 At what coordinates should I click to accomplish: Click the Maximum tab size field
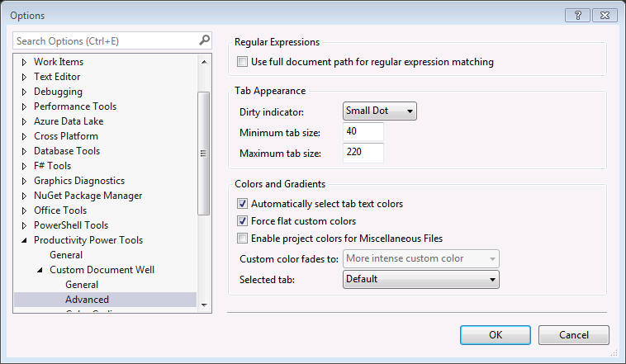coord(363,154)
